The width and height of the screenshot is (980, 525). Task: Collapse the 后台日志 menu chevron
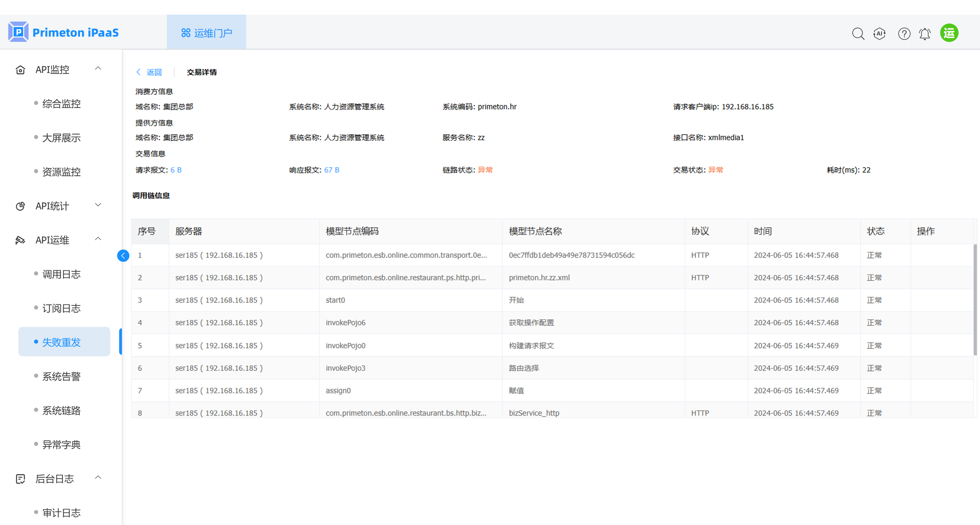[x=98, y=477]
